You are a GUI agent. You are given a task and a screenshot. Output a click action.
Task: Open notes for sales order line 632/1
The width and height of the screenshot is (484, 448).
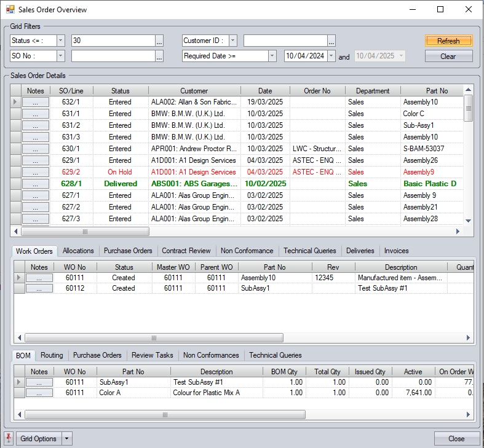[x=35, y=102]
